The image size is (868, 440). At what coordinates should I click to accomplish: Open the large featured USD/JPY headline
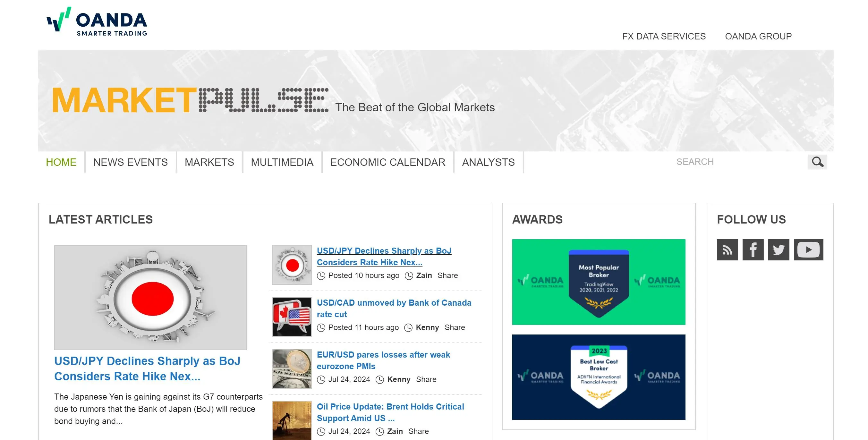(x=147, y=368)
